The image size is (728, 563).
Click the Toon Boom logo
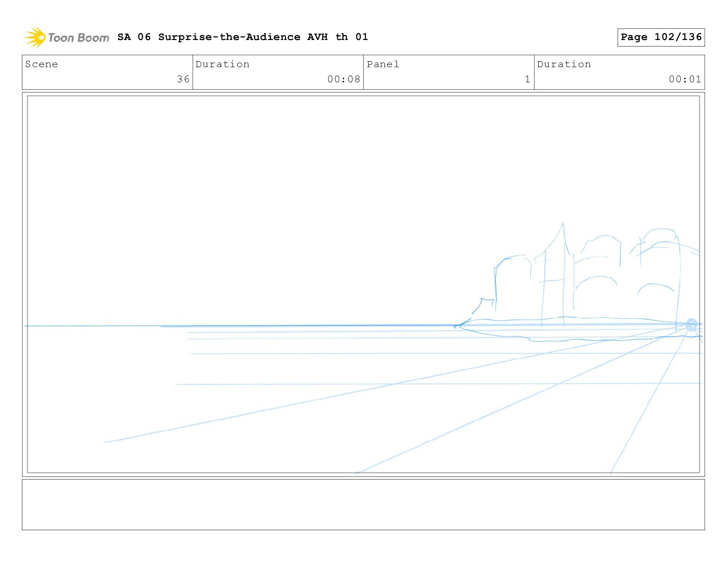[x=67, y=37]
